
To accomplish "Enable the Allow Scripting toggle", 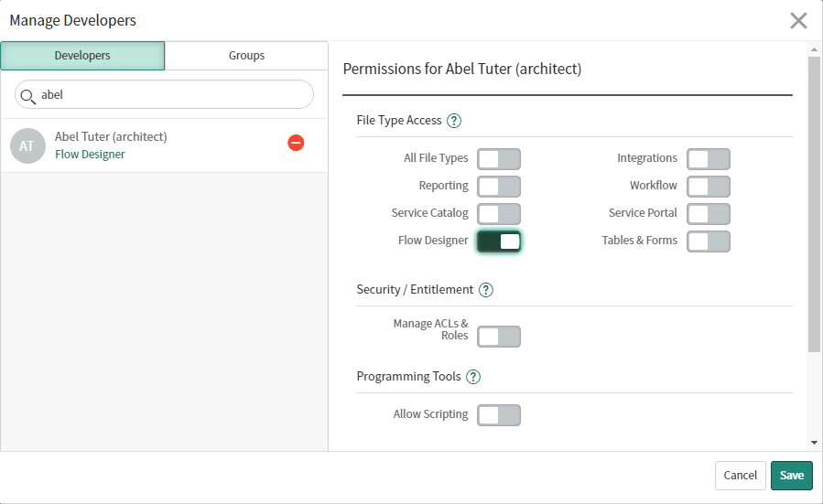I will (x=499, y=415).
